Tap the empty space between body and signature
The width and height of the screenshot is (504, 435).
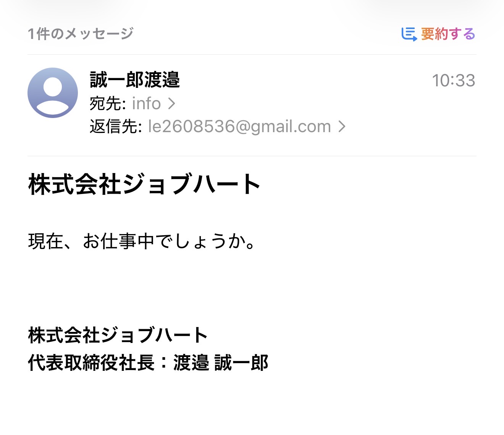point(252,286)
